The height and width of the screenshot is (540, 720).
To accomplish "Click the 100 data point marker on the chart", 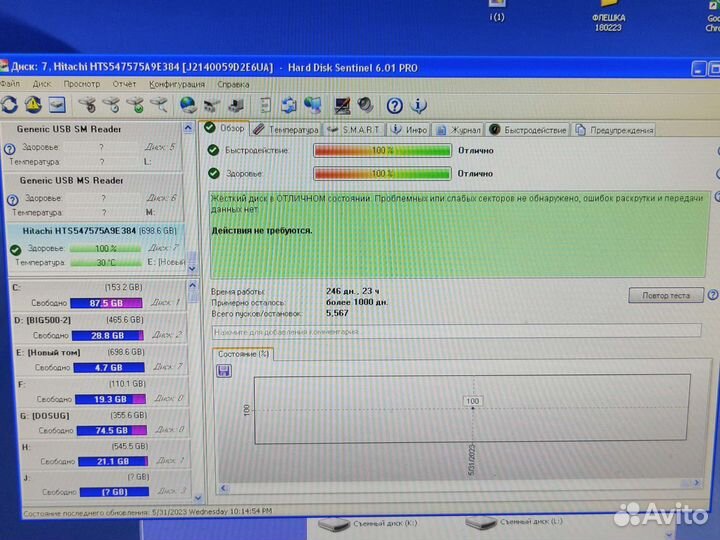I will 472,407.
